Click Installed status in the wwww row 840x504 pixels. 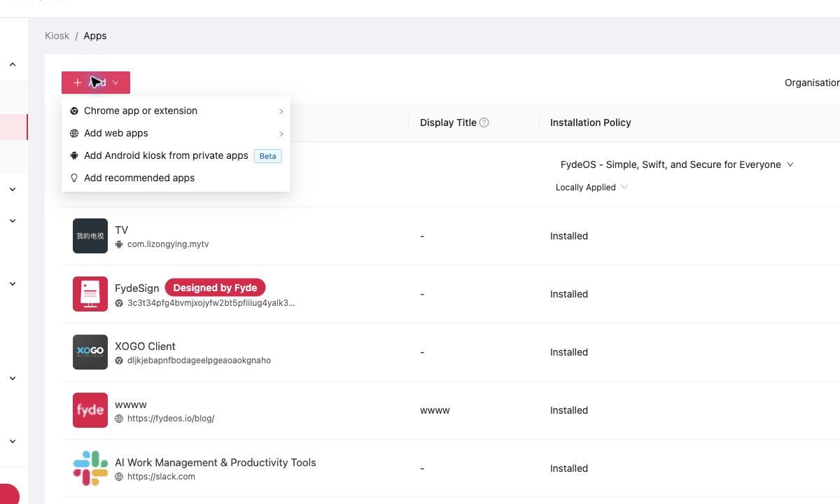tap(569, 410)
